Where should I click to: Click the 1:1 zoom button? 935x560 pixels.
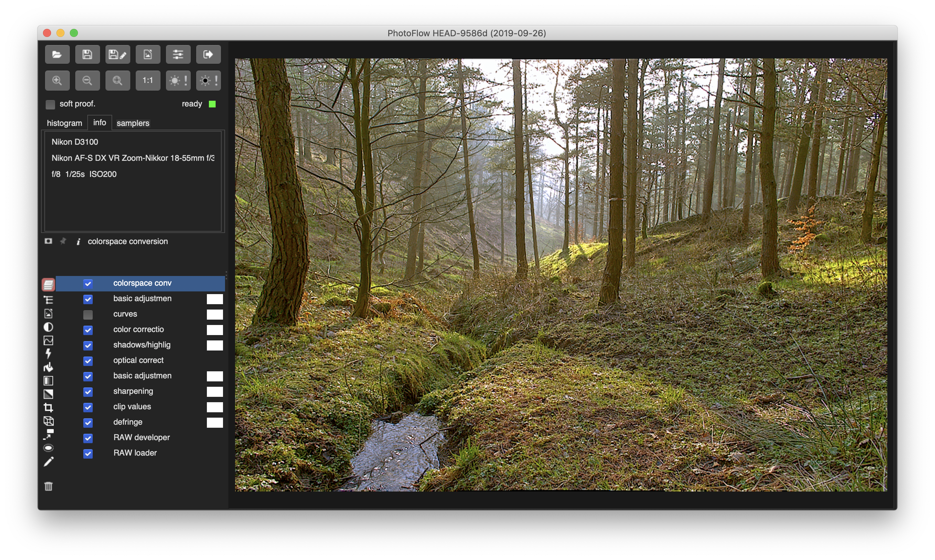pyautogui.click(x=147, y=80)
